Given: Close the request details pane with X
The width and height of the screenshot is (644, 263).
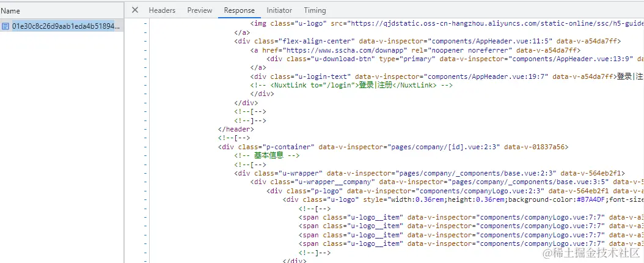Looking at the screenshot, I should (134, 10).
